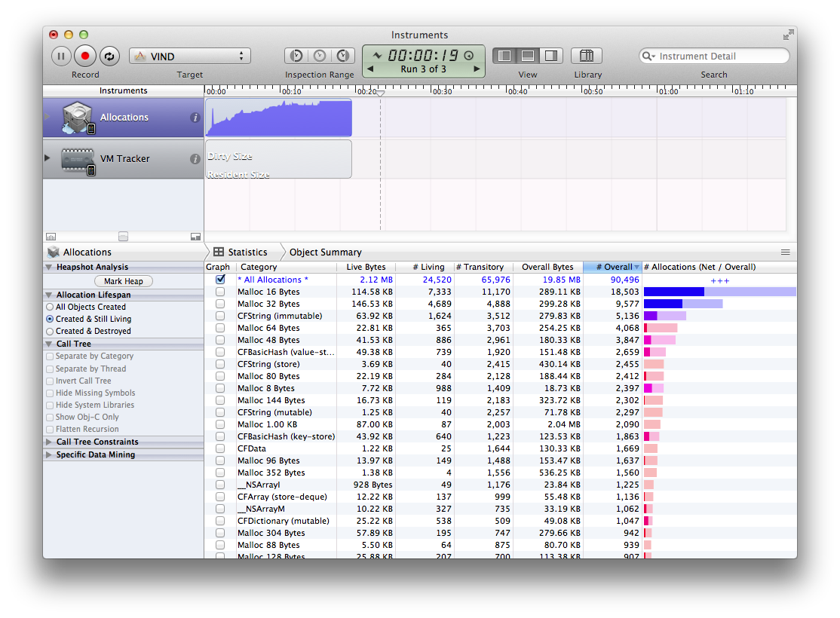Image resolution: width=840 pixels, height=618 pixels.
Task: Uncheck the All Allocations graph checkbox
Action: 220,280
